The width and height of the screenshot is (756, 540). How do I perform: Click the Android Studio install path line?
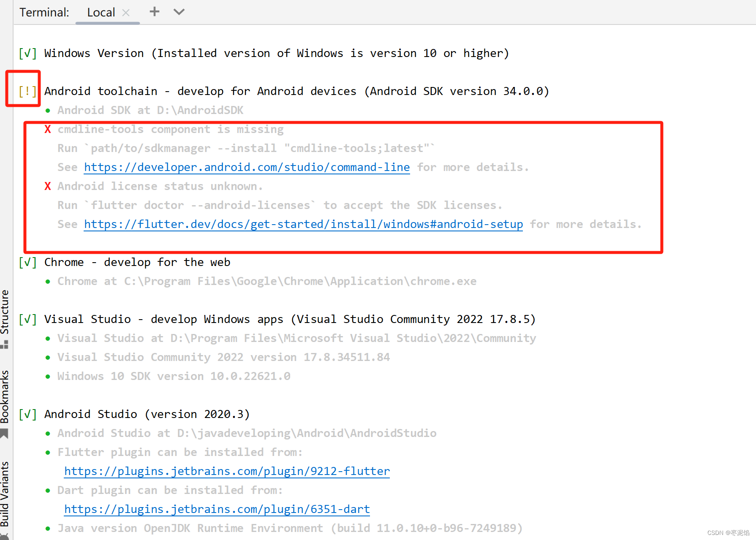[x=247, y=433]
